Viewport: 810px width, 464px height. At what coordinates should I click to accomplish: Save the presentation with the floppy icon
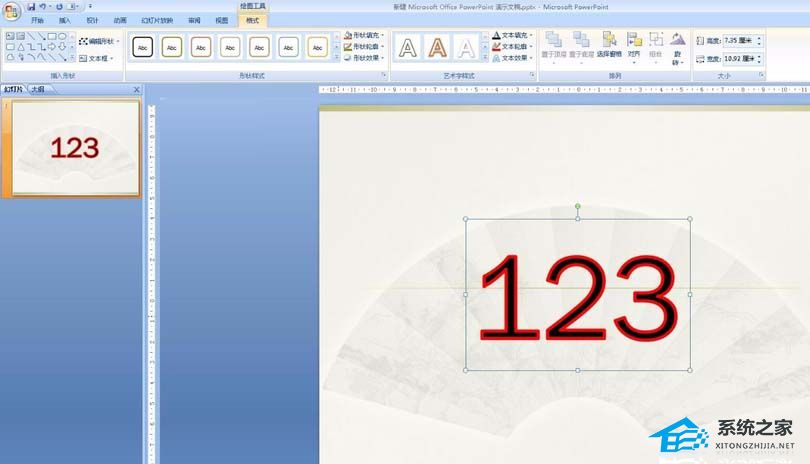pyautogui.click(x=31, y=7)
